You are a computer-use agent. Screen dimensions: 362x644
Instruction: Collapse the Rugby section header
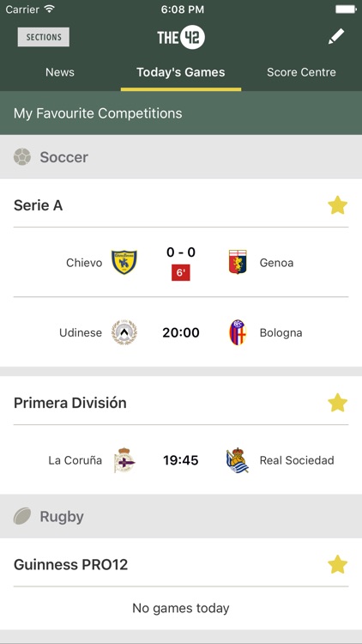pos(181,516)
